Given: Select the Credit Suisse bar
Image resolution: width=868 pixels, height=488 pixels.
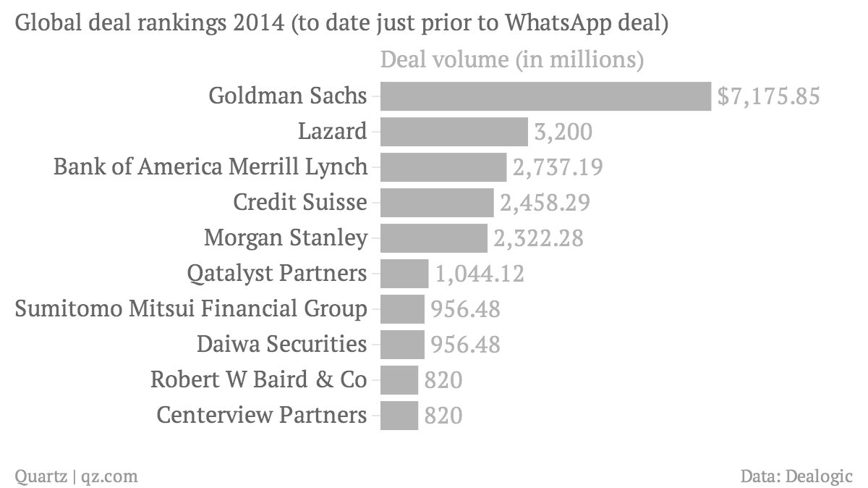Looking at the screenshot, I should coord(437,203).
